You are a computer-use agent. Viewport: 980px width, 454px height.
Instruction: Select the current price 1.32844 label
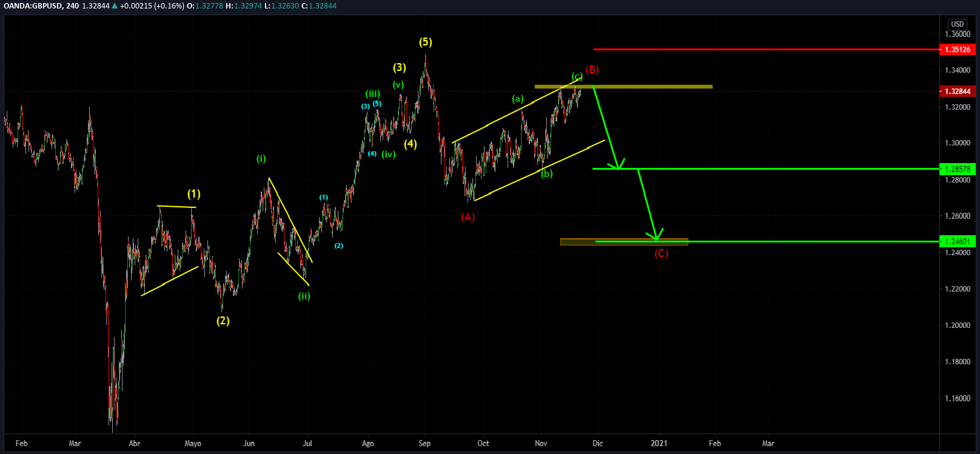click(x=958, y=92)
